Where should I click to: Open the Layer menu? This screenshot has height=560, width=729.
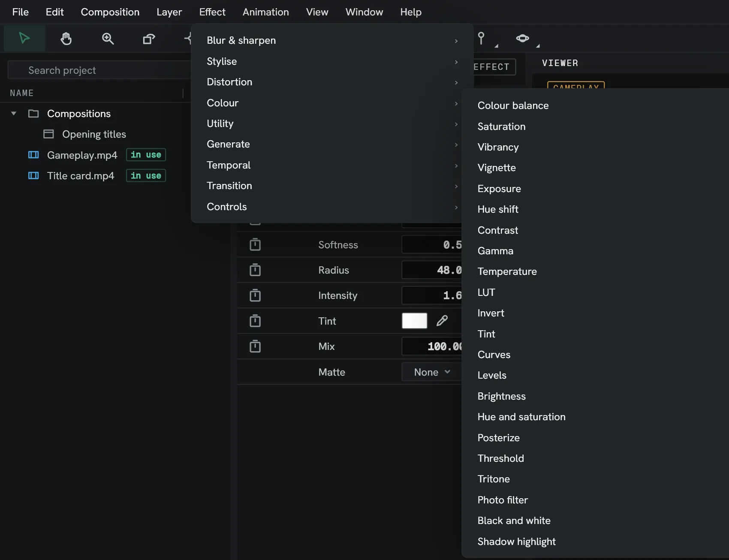pyautogui.click(x=169, y=12)
